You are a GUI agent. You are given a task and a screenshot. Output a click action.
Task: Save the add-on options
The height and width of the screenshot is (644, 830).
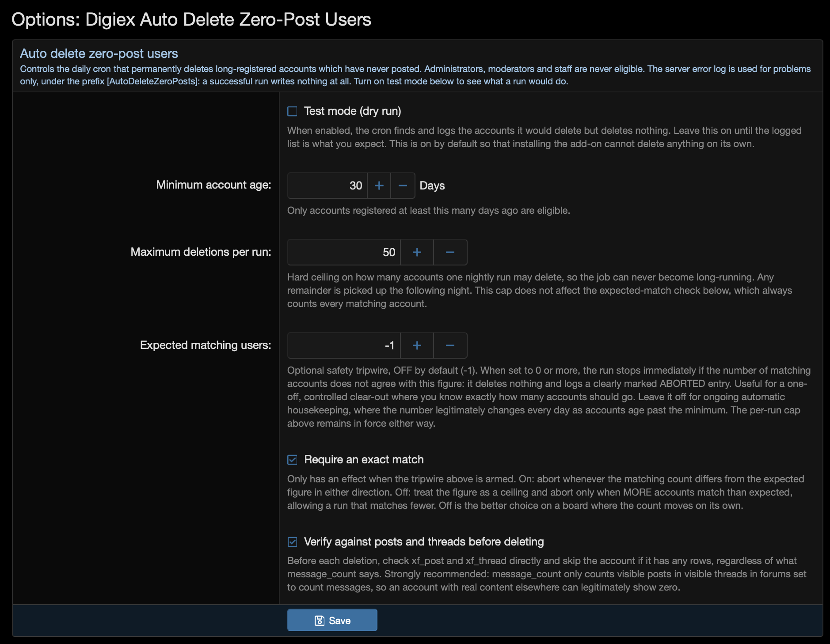coord(332,620)
